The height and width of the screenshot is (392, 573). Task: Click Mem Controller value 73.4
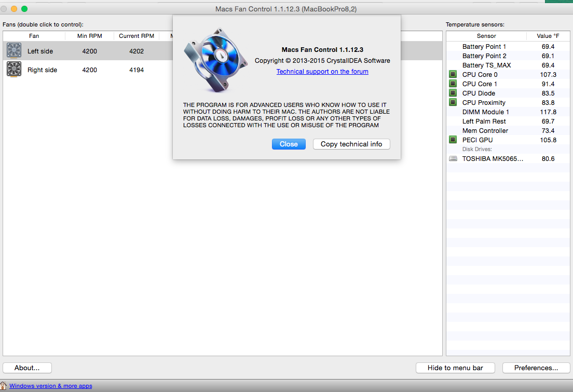548,130
